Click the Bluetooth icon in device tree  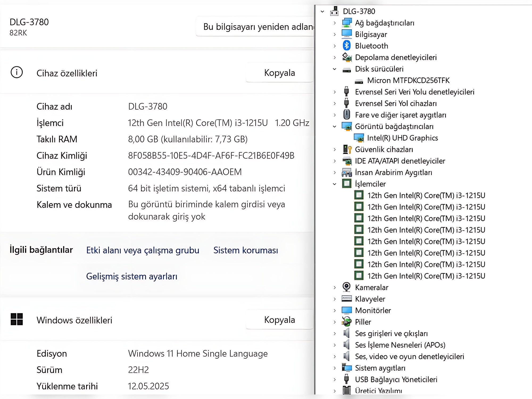(x=347, y=46)
